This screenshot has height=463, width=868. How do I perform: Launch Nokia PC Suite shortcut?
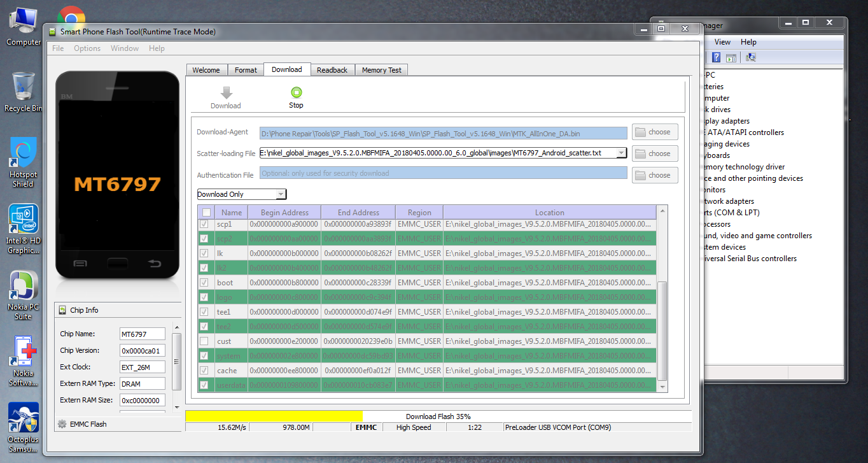(x=24, y=296)
